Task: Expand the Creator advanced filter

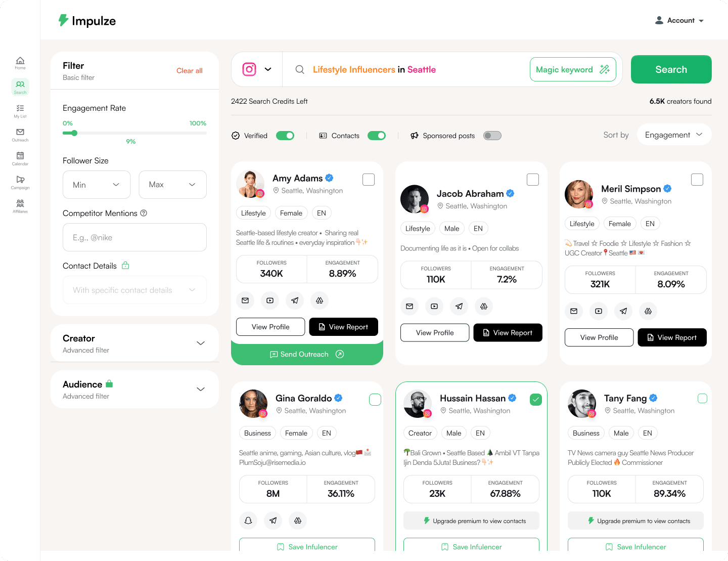Action: pos(134,343)
